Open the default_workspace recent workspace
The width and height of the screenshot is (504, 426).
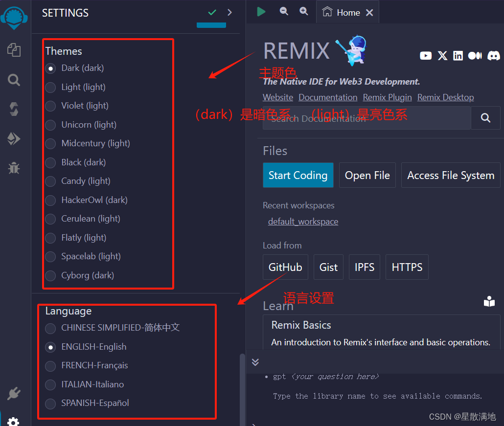point(303,222)
